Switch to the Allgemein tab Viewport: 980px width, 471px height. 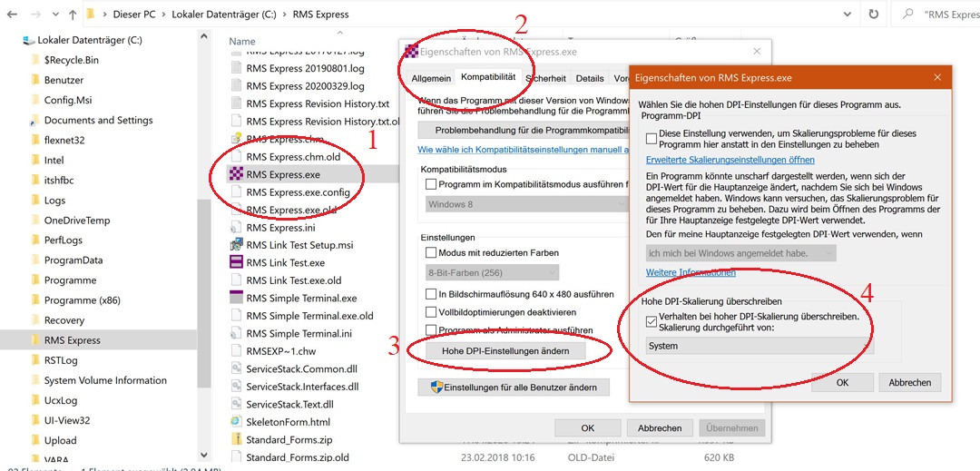[x=431, y=78]
